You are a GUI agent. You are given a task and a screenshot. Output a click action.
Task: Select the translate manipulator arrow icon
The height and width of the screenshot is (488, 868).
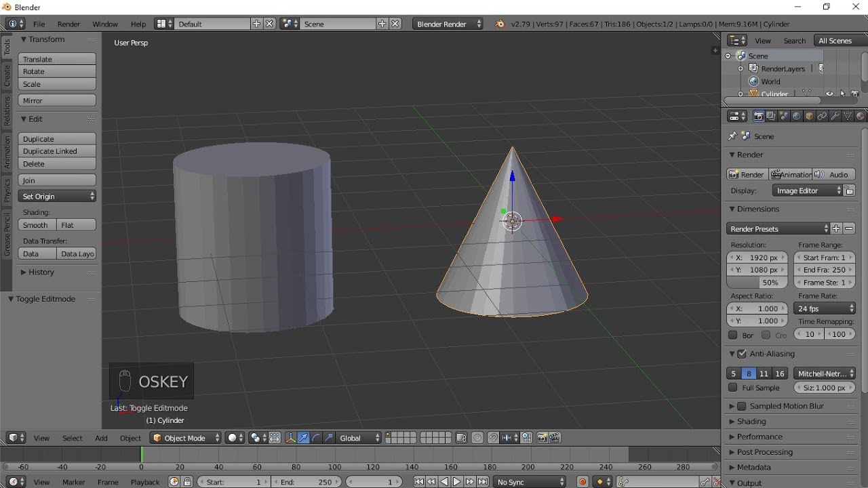pos(304,438)
